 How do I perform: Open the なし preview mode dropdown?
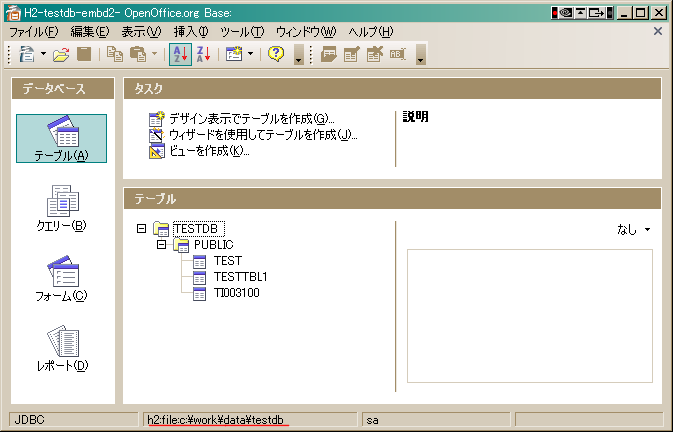click(x=634, y=230)
